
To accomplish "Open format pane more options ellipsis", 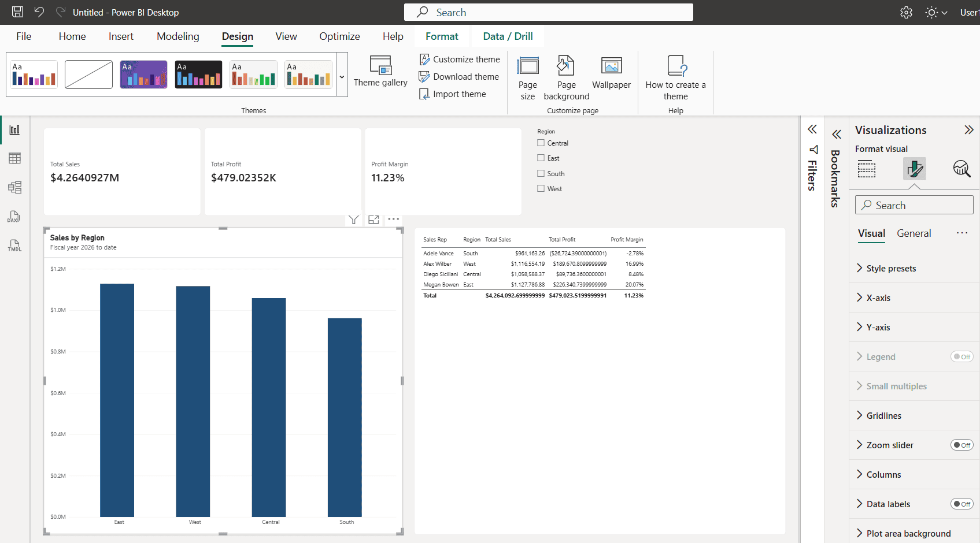I will pyautogui.click(x=962, y=233).
